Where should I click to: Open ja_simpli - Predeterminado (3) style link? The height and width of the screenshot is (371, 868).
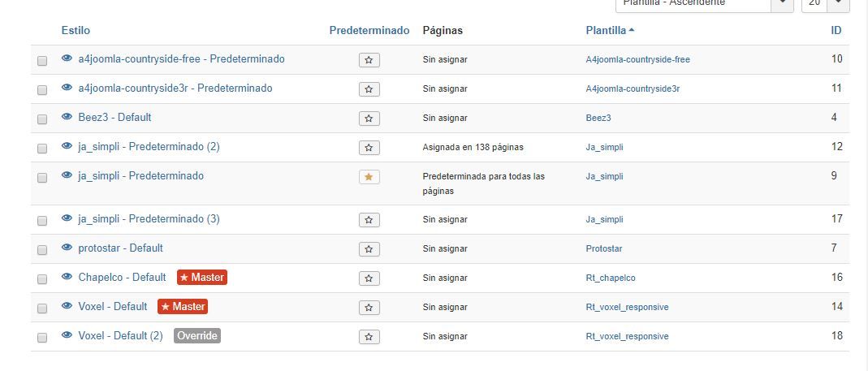coord(149,218)
